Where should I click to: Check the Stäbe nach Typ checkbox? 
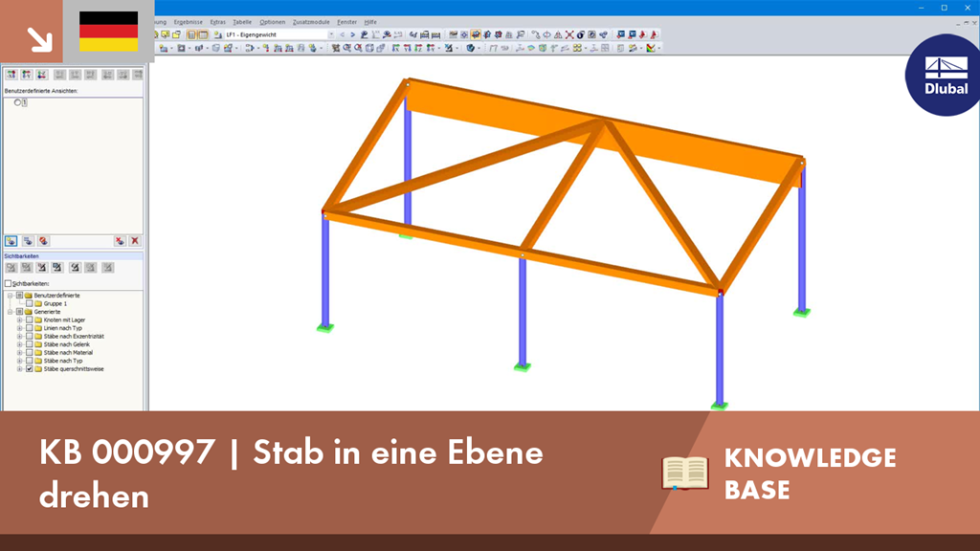(30, 361)
